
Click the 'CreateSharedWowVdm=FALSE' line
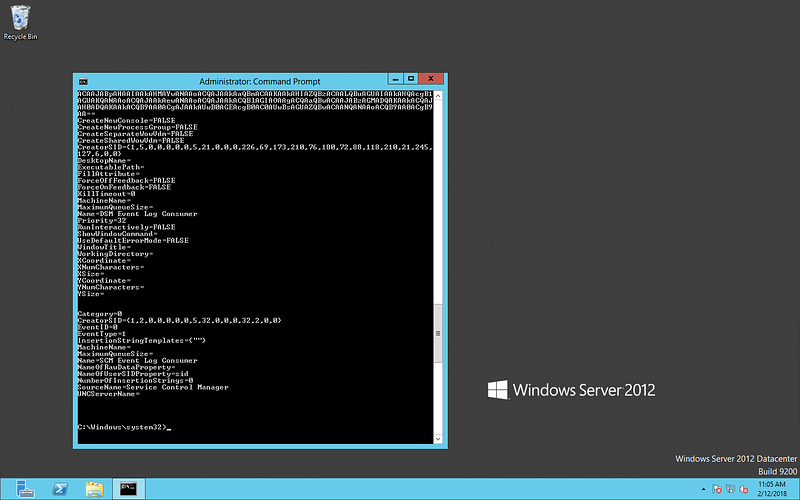pyautogui.click(x=131, y=140)
